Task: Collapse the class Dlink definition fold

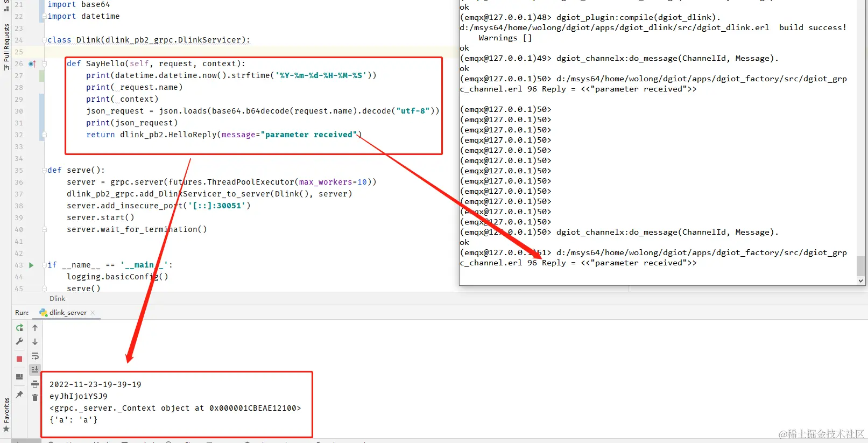Action: tap(45, 40)
